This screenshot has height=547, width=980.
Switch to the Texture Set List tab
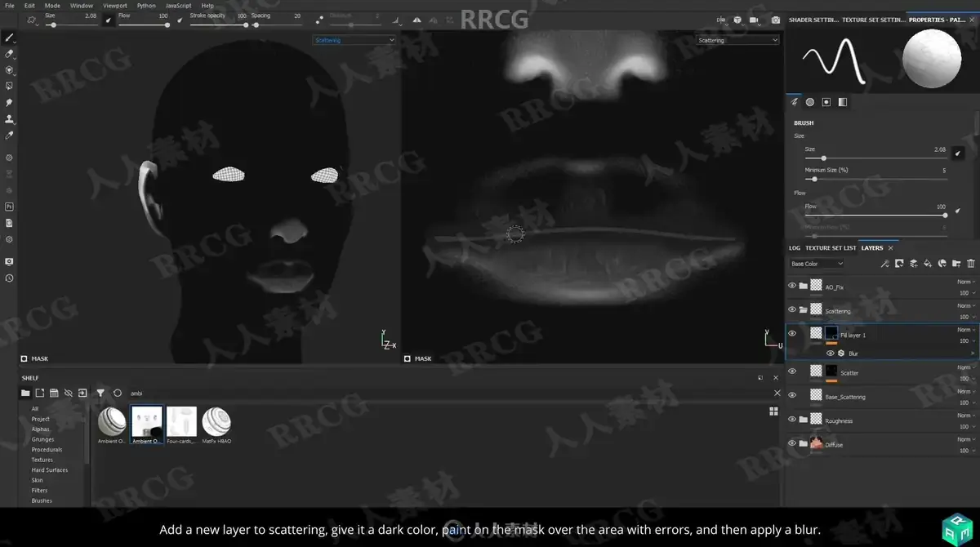click(x=831, y=247)
